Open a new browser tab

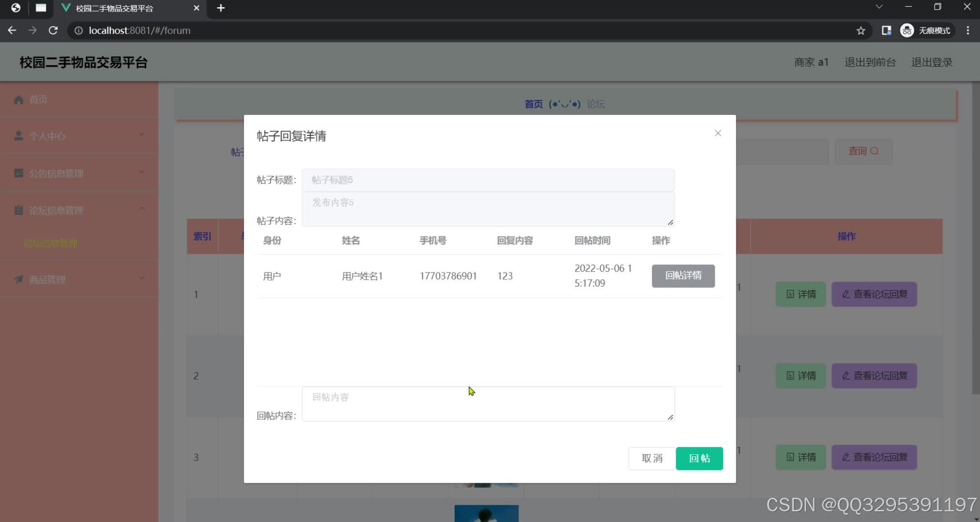(x=221, y=8)
